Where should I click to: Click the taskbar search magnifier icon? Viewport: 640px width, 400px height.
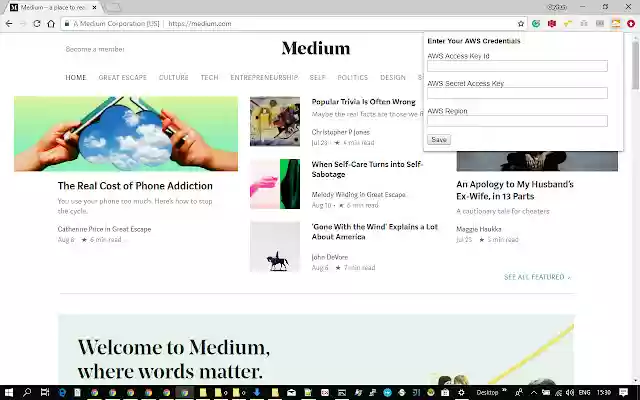pos(27,392)
